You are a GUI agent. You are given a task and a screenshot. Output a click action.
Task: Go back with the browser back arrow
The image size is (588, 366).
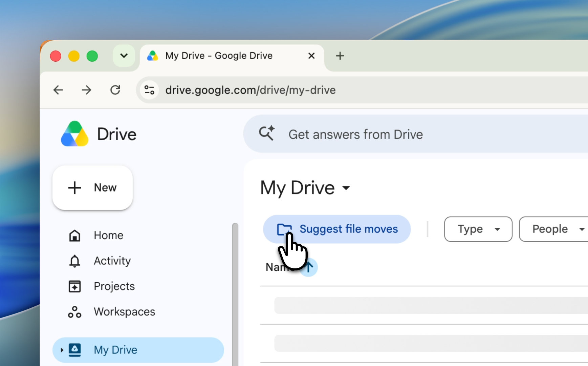coord(58,90)
